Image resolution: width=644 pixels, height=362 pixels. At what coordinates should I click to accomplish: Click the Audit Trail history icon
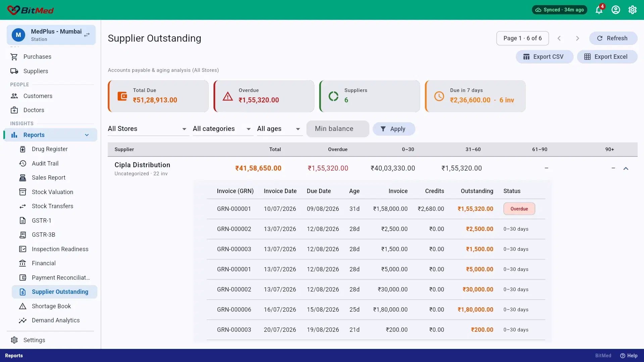(x=22, y=164)
